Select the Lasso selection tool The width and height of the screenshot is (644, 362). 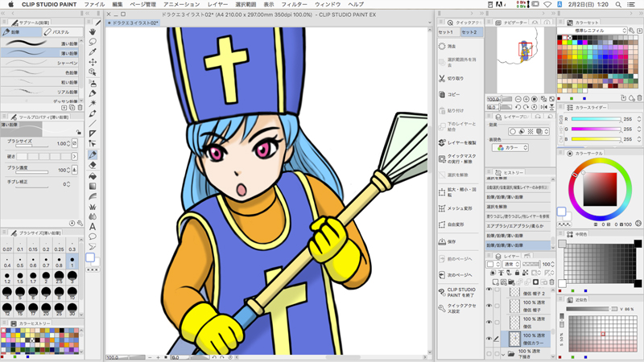click(x=93, y=42)
